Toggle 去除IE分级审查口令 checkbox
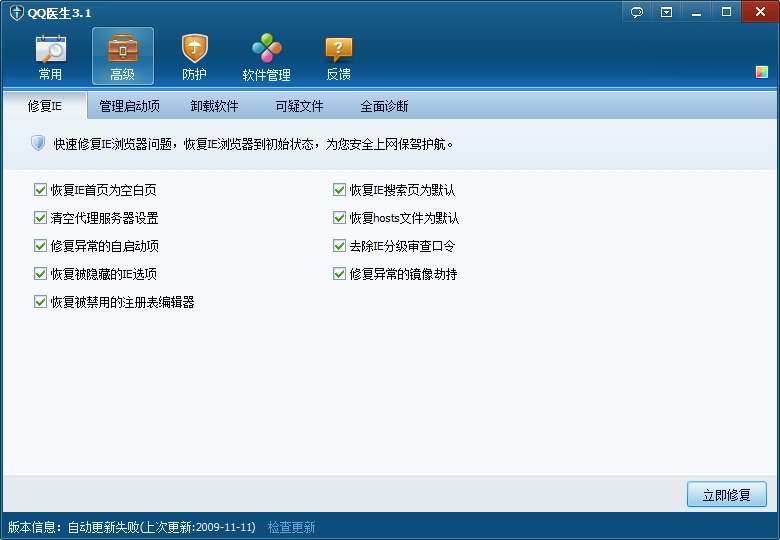The image size is (780, 540). [339, 246]
